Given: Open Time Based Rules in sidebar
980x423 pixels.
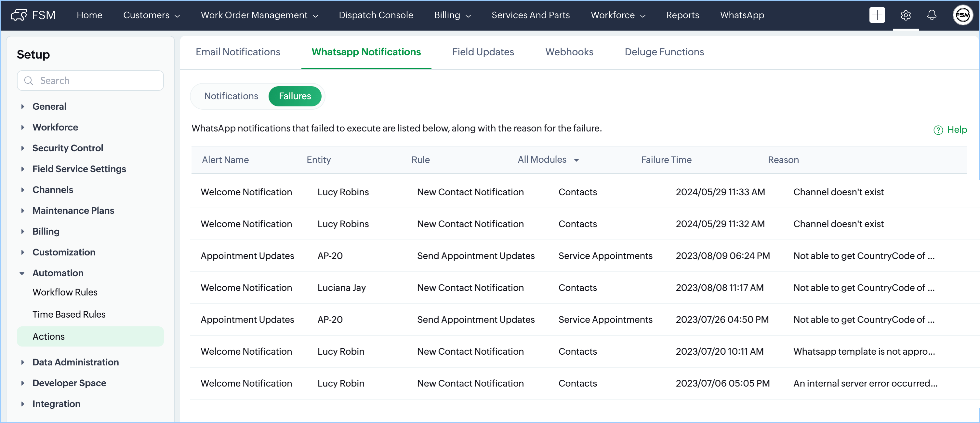Looking at the screenshot, I should [69, 315].
